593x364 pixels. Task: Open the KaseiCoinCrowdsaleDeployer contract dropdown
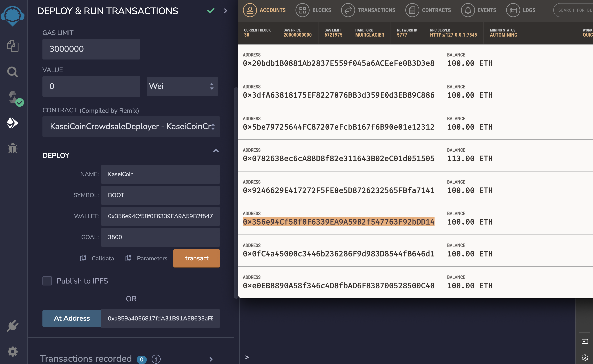131,126
